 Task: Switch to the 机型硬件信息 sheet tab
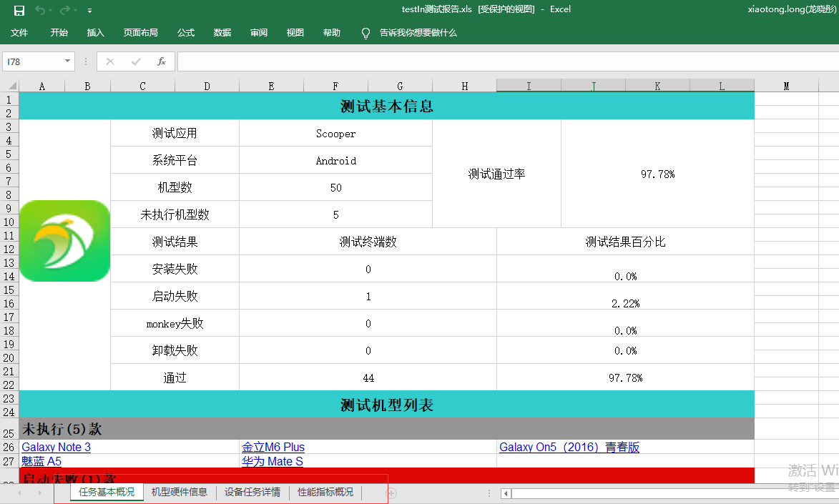pyautogui.click(x=180, y=493)
